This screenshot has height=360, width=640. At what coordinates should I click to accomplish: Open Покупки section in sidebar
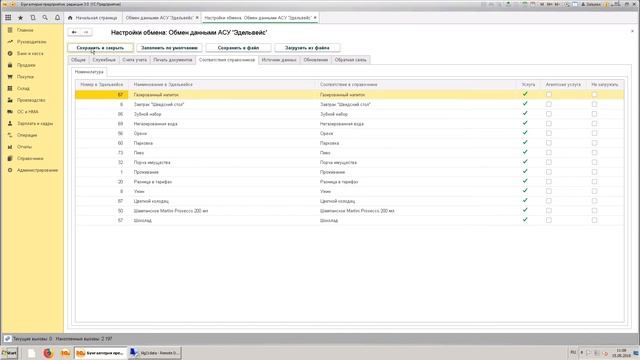25,77
